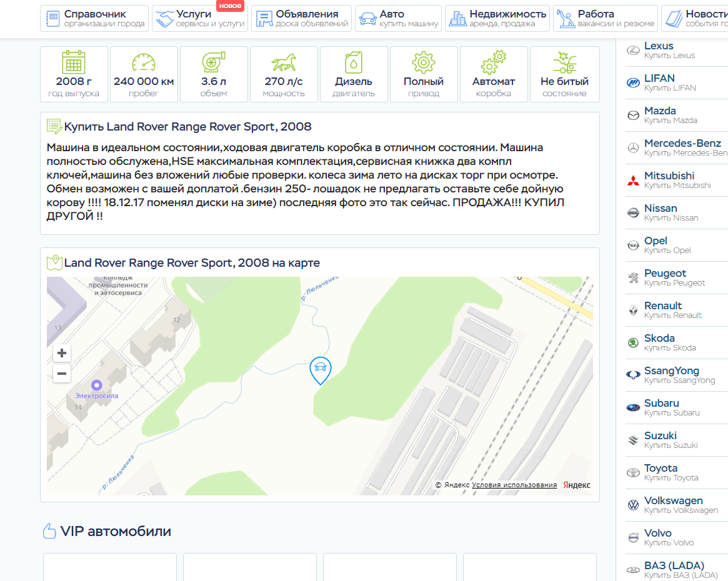Click the Mitsubishi red logo icon
Viewport: 728px width, 581px height.
pos(633,181)
